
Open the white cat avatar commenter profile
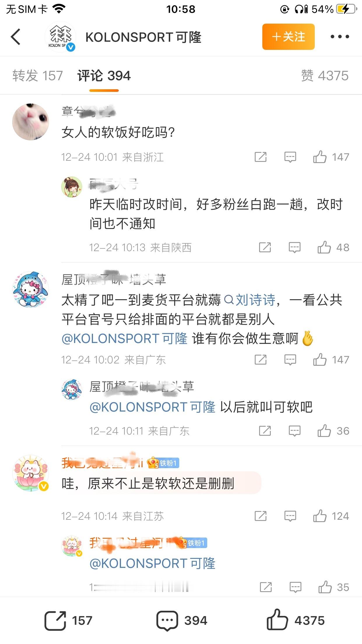[31, 122]
